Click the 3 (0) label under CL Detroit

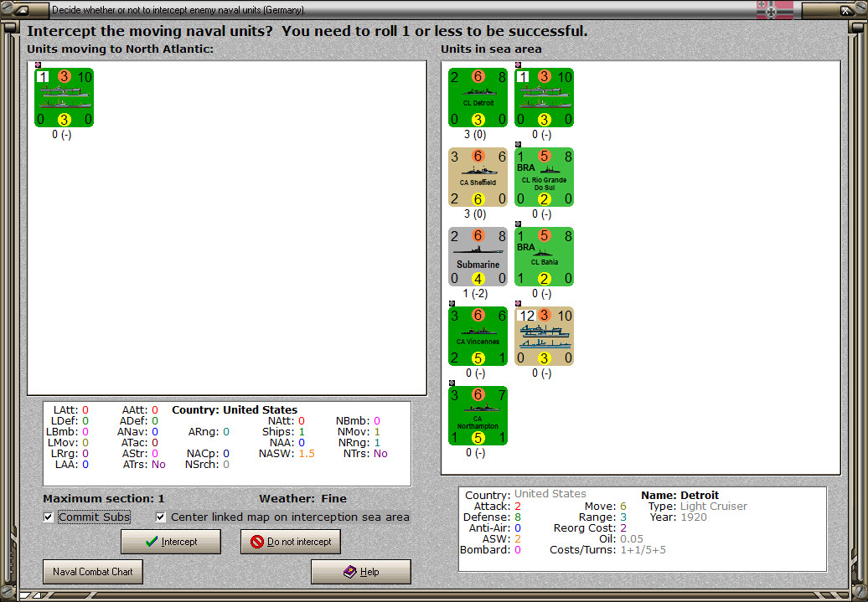click(x=475, y=135)
